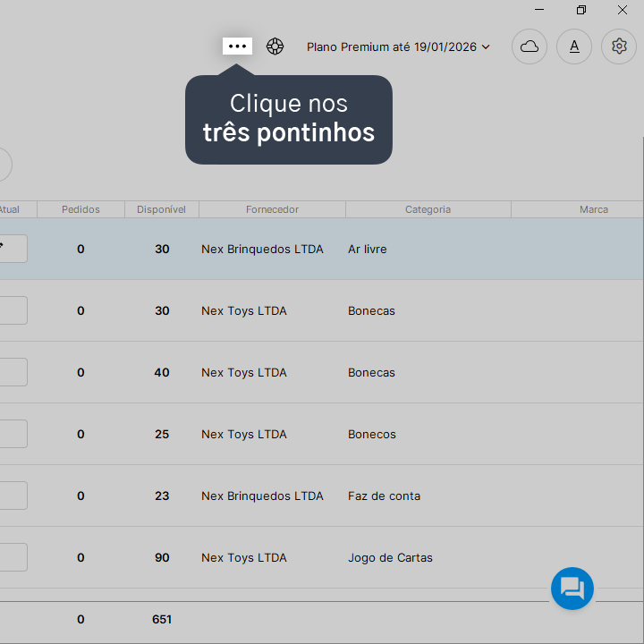Open the font size 'A' button
The width and height of the screenshot is (644, 644).
point(573,47)
